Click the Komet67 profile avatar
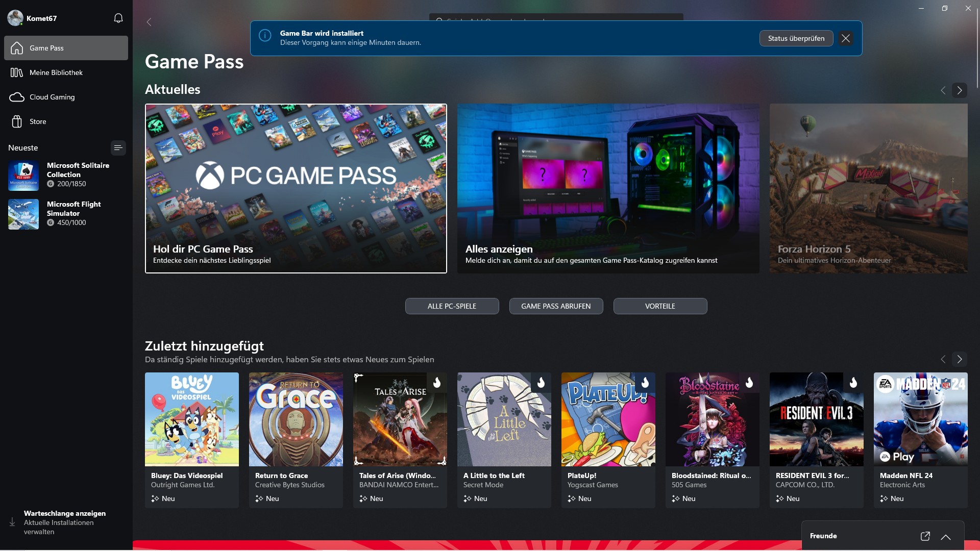 point(15,18)
